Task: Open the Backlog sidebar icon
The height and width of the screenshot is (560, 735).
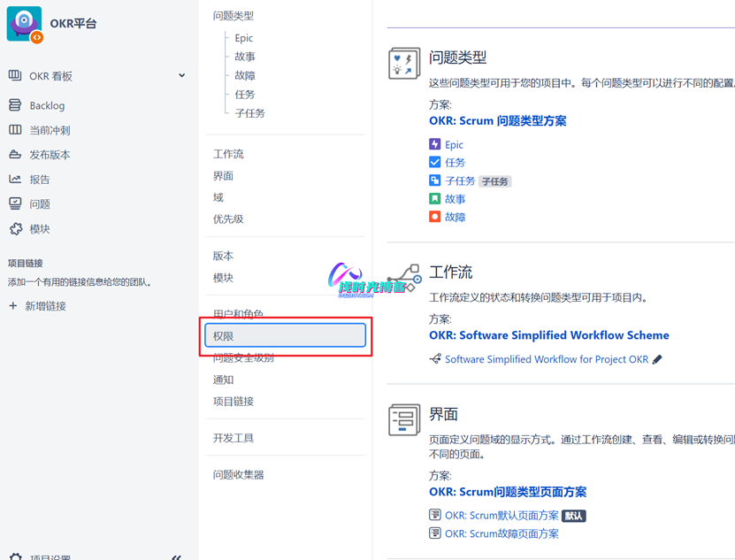Action: pyautogui.click(x=15, y=105)
